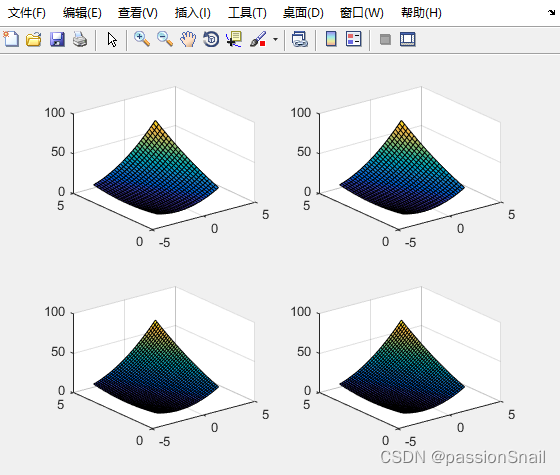Toggle the Brush data tool
This screenshot has height=475, width=560.
click(258, 39)
